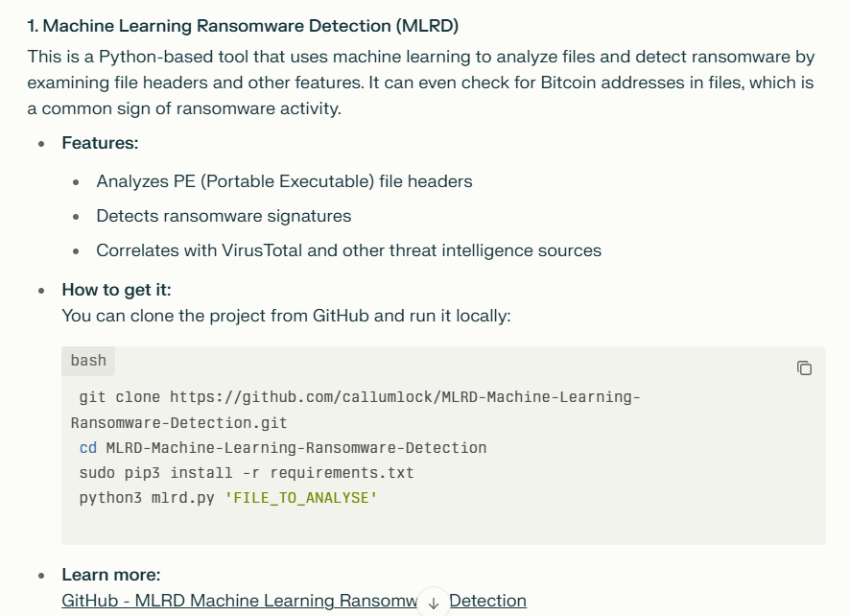Click the python3 mlrd.py command
The image size is (850, 616).
coord(147,498)
